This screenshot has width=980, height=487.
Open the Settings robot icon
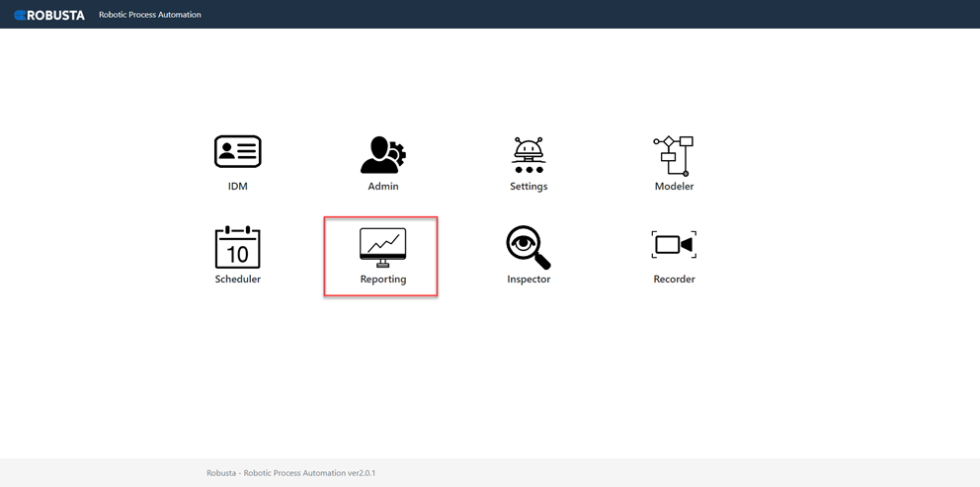pyautogui.click(x=529, y=154)
